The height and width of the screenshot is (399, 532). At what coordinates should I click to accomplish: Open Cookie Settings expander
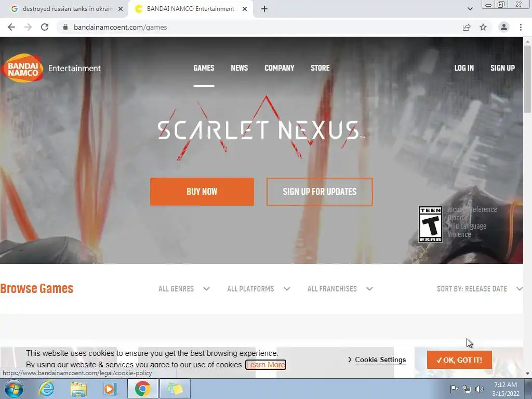point(377,360)
